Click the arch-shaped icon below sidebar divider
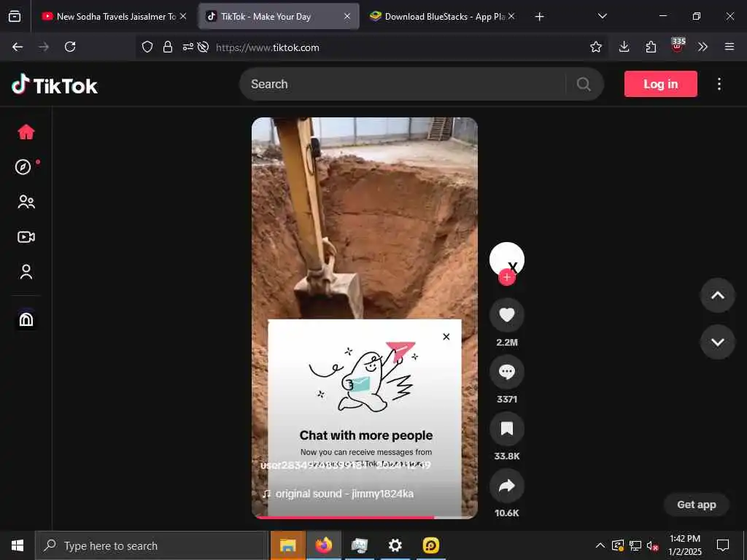Screen dimensions: 747x560 coord(26,319)
